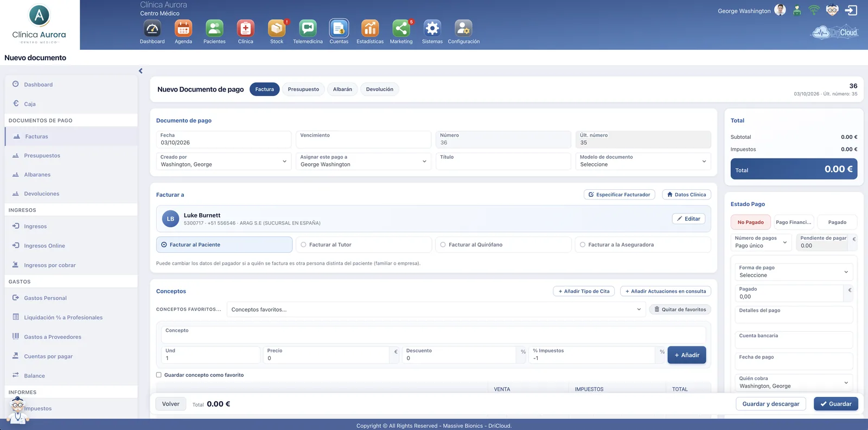Collapse the sidebar with the arrow icon
This screenshot has height=430, width=868.
[141, 71]
